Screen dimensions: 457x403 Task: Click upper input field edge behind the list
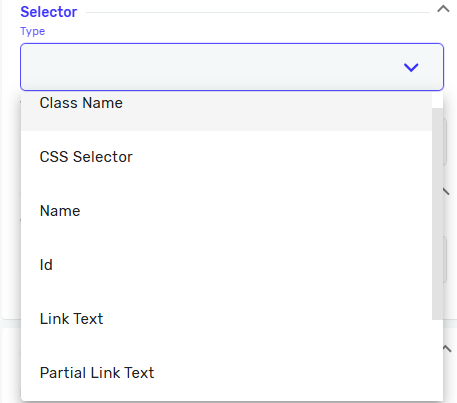445,142
